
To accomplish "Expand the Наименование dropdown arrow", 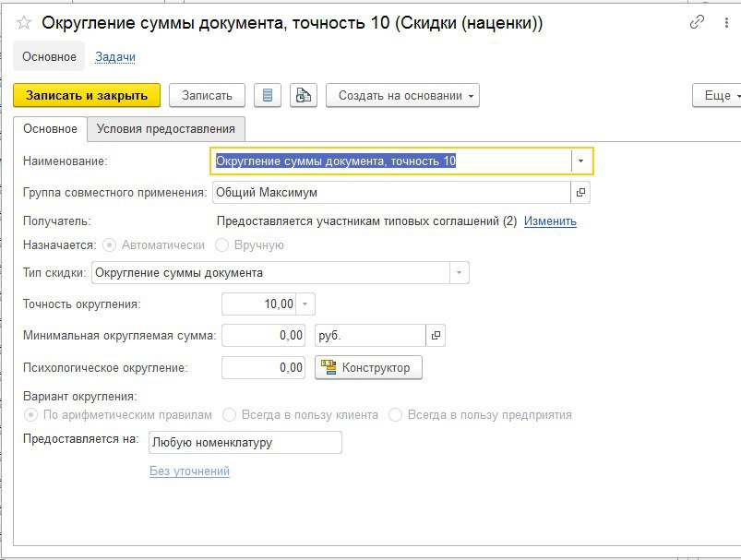I will pyautogui.click(x=580, y=161).
